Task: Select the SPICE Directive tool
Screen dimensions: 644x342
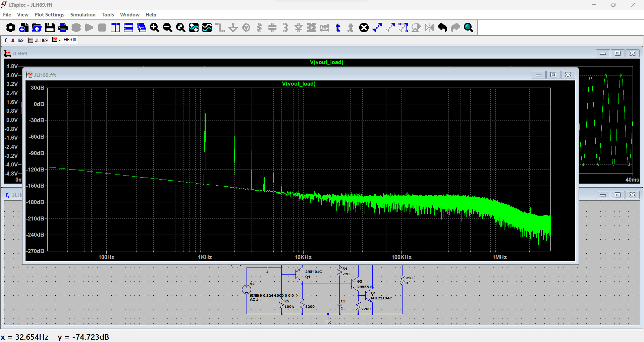Action: pos(351,28)
